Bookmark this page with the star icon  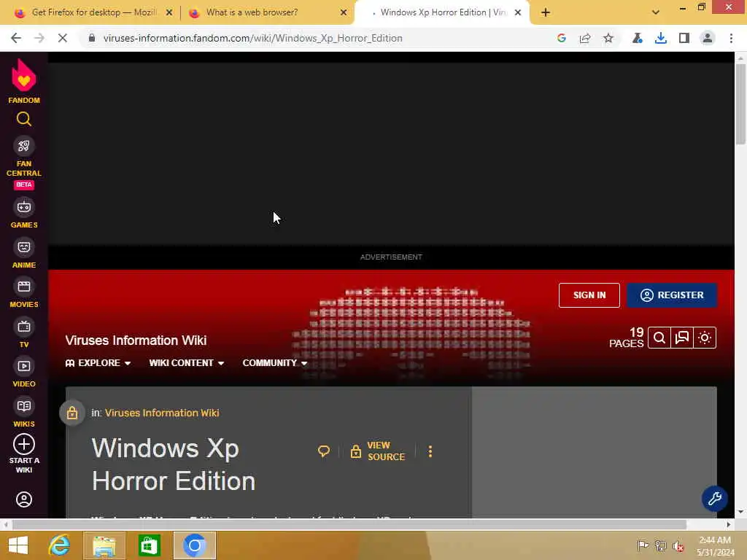608,38
